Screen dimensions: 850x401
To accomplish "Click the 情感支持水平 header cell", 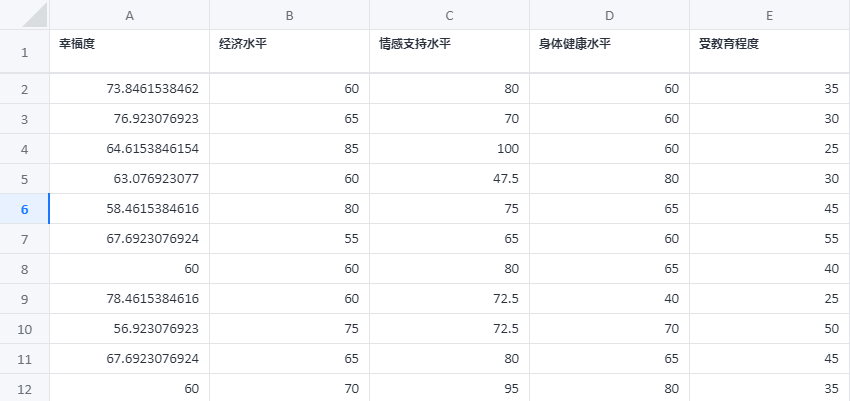I will pyautogui.click(x=449, y=51).
